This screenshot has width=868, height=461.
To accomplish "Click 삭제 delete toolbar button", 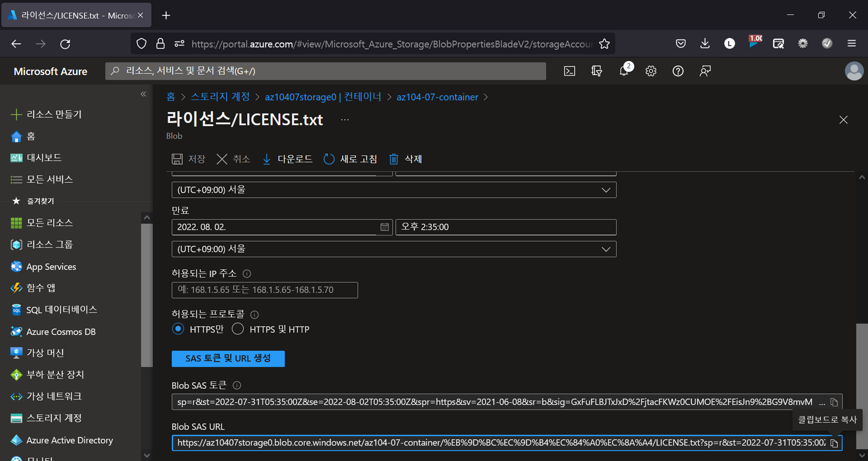I will pyautogui.click(x=405, y=159).
